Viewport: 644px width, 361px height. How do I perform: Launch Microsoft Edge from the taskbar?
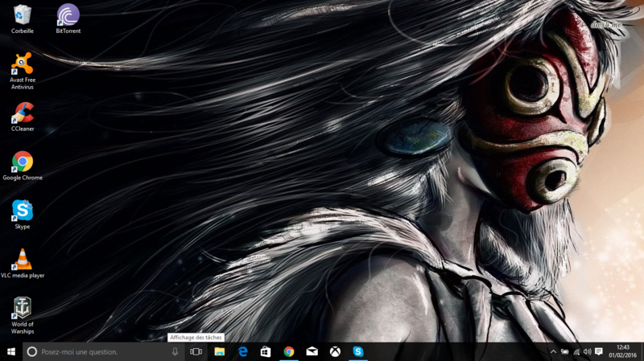click(x=242, y=352)
